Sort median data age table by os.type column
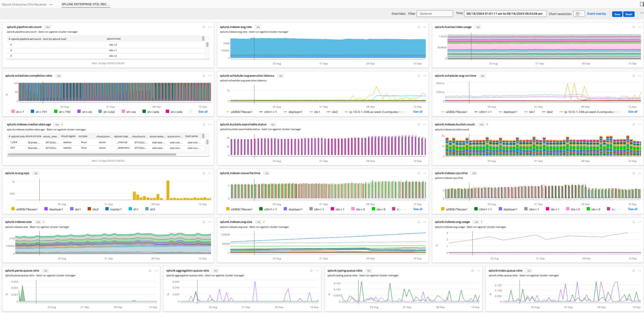 [83, 136]
